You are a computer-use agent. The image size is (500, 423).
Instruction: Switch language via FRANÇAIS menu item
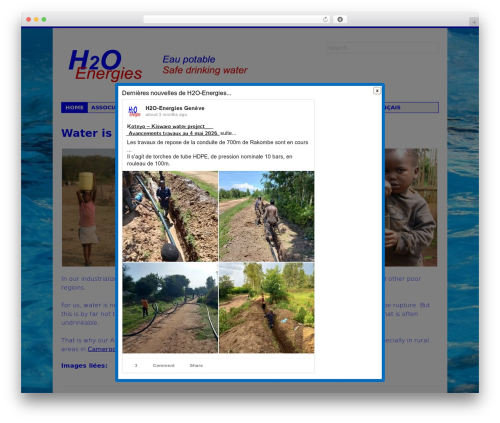coord(392,108)
